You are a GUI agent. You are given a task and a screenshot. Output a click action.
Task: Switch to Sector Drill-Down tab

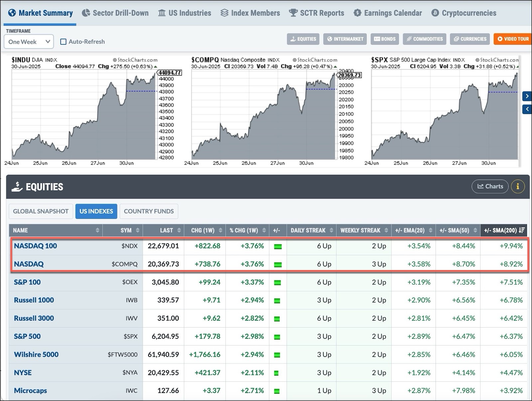(x=115, y=13)
